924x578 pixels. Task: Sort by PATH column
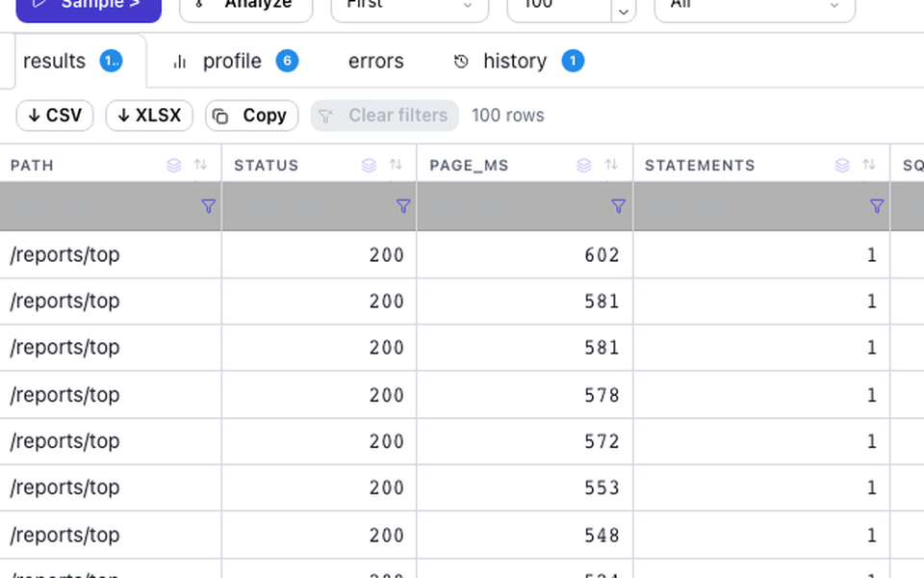pyautogui.click(x=200, y=165)
